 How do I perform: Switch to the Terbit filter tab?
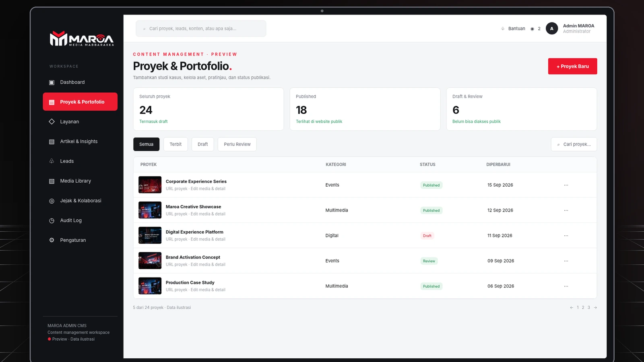tap(175, 144)
